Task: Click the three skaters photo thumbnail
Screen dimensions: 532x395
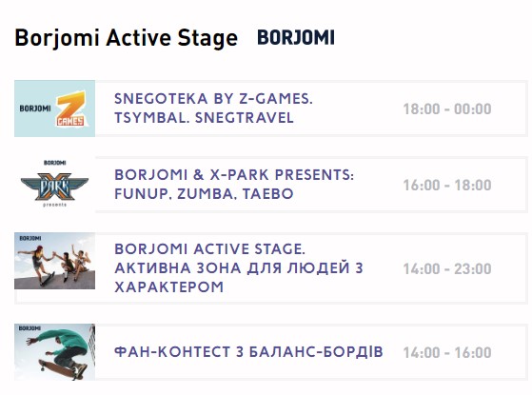Action: 54,261
